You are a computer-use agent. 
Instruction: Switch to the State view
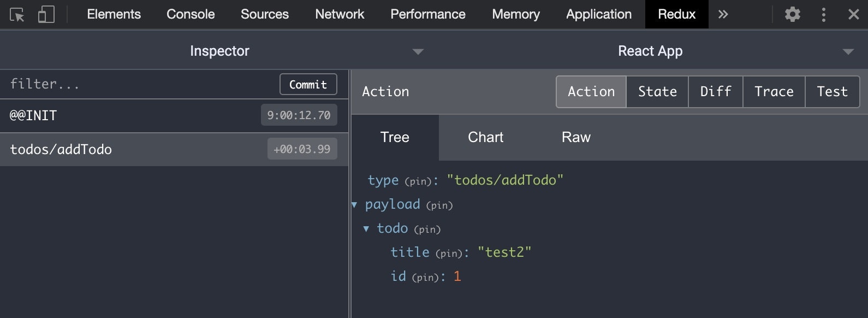click(657, 92)
